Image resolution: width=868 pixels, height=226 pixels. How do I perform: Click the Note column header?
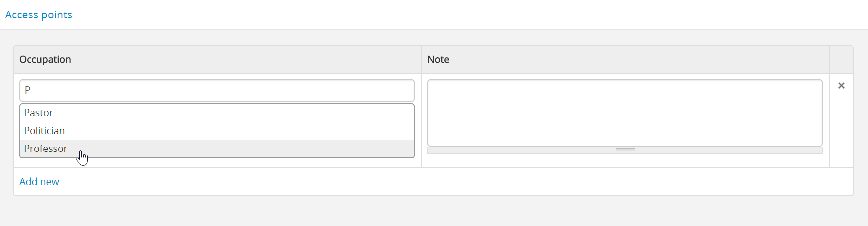[x=438, y=59]
